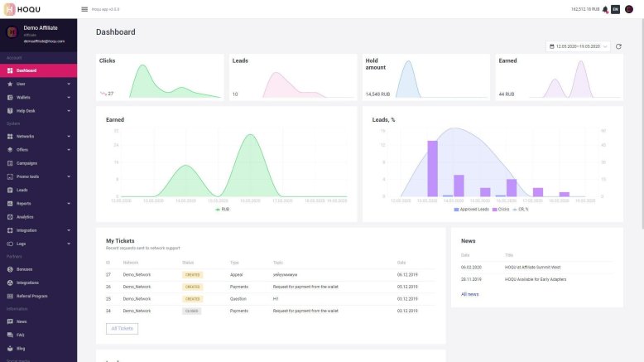The height and width of the screenshot is (362, 644).
Task: Open the Bonuses menu item
Action: coord(38,269)
